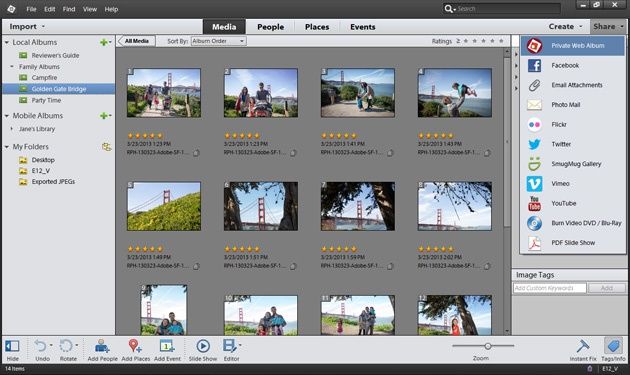Create a PDF Slide Show via icon
This screenshot has width=630, height=375.
[x=534, y=243]
